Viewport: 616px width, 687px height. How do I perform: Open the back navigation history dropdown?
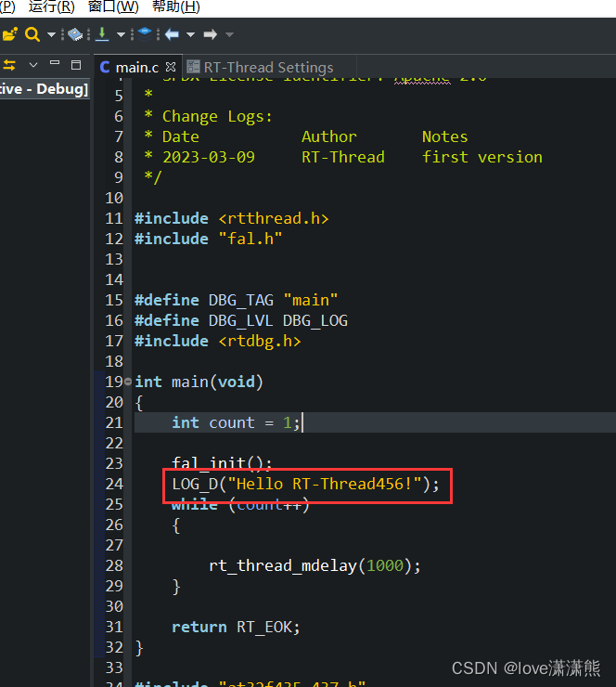pyautogui.click(x=190, y=34)
